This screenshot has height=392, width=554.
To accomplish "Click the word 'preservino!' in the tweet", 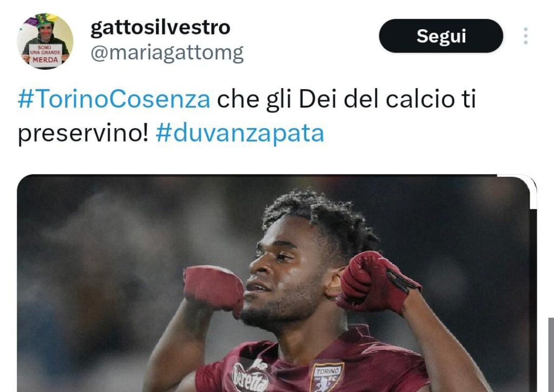I will tap(83, 134).
